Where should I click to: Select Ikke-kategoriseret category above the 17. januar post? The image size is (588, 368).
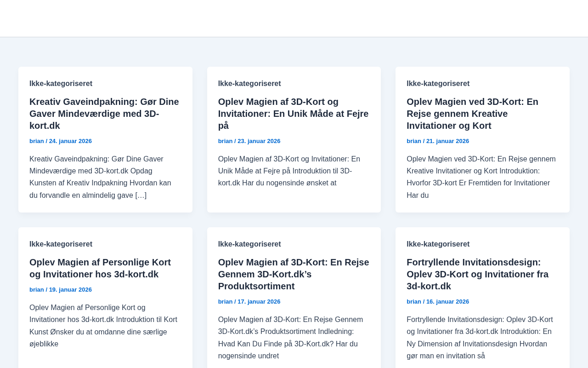[x=249, y=244]
